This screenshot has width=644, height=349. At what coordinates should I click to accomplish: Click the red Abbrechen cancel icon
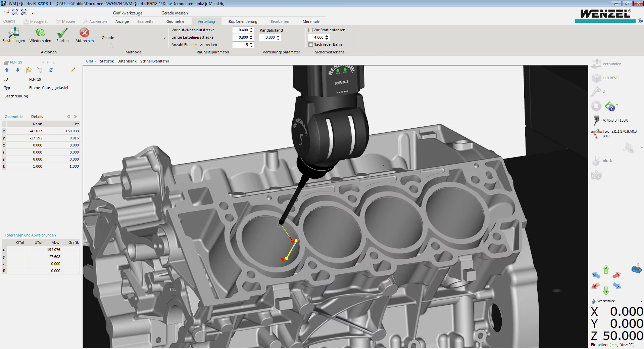point(84,33)
